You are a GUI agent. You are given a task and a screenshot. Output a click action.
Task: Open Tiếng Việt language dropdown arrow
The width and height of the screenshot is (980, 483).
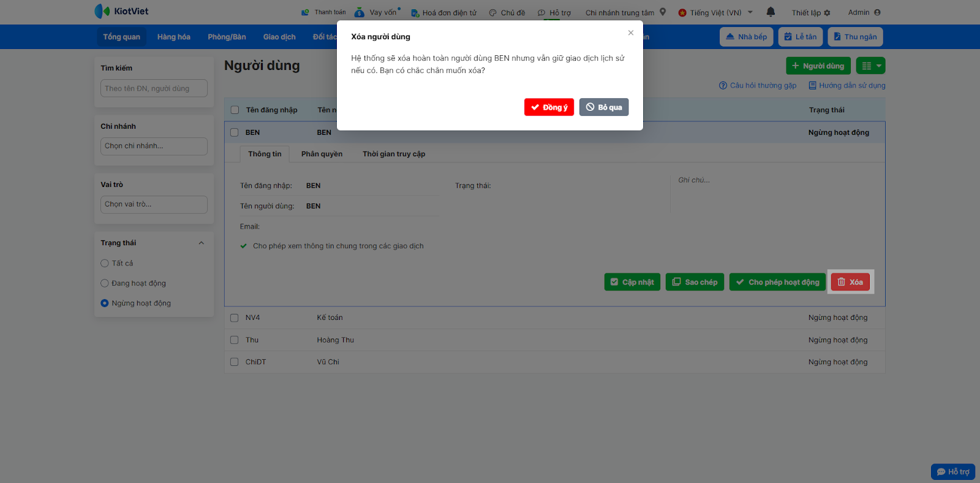tap(750, 12)
